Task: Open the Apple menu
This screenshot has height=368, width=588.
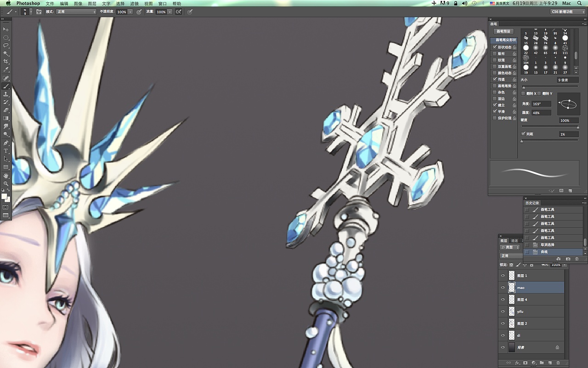Action: point(8,3)
